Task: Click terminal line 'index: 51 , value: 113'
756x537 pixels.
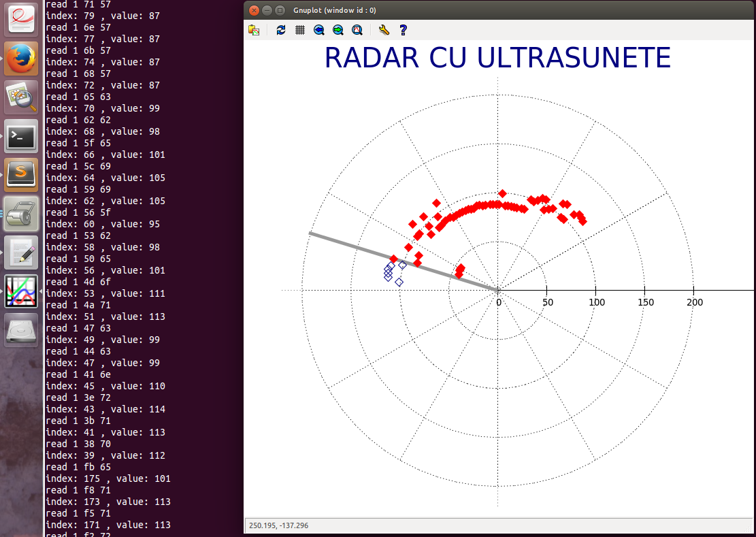Action: [105, 316]
